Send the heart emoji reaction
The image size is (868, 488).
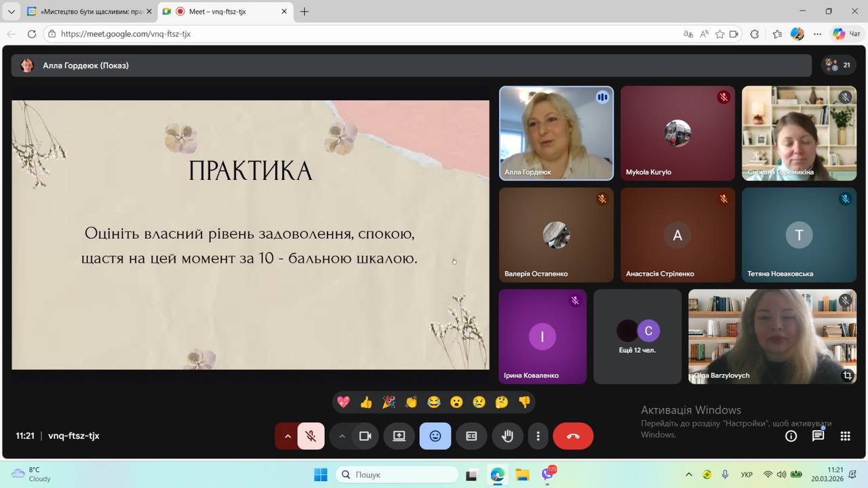pyautogui.click(x=344, y=402)
